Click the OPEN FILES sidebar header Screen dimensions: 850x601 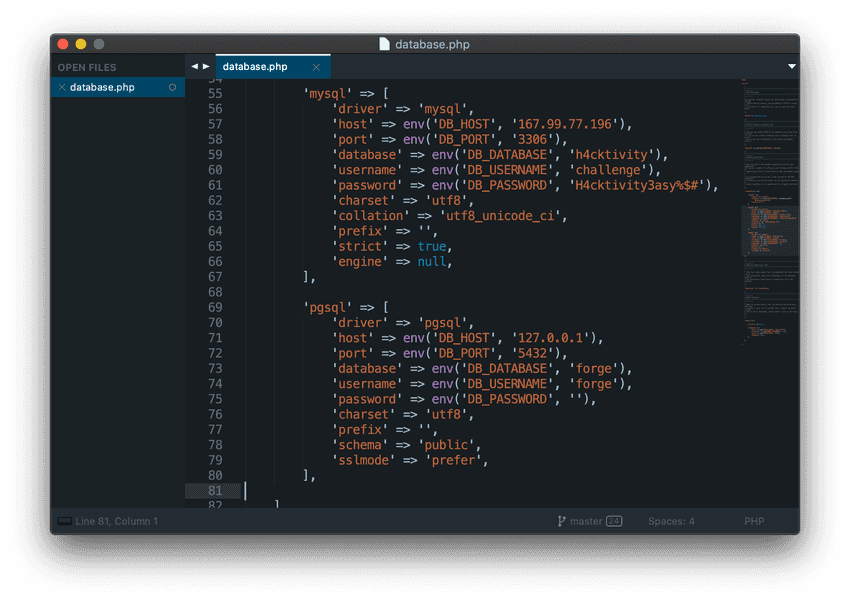pos(87,68)
